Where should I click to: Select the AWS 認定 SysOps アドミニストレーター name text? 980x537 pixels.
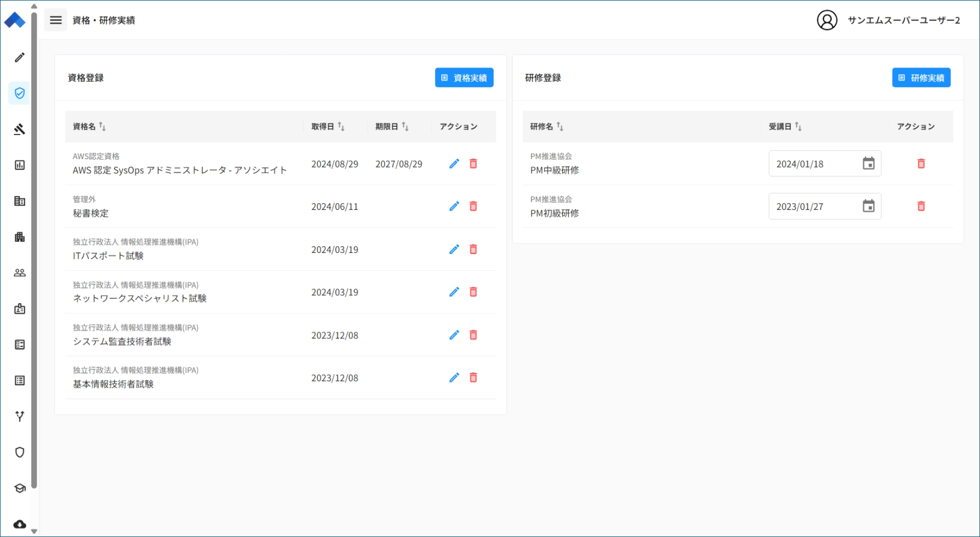point(180,170)
